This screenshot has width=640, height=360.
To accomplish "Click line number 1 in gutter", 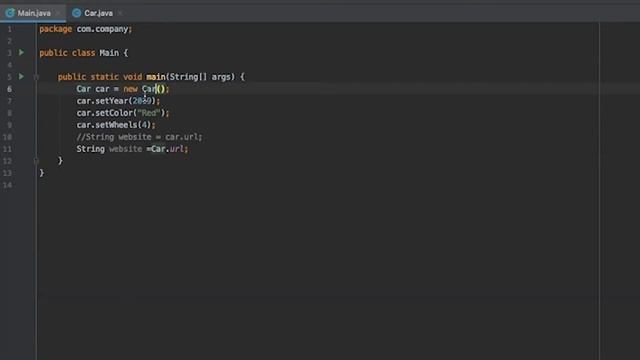I will click(9, 29).
